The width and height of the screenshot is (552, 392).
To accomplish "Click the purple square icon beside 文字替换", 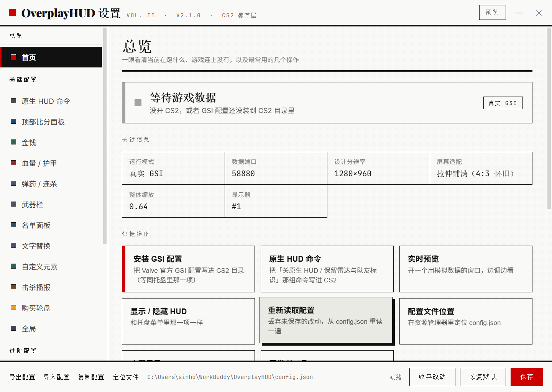I will pos(13,246).
